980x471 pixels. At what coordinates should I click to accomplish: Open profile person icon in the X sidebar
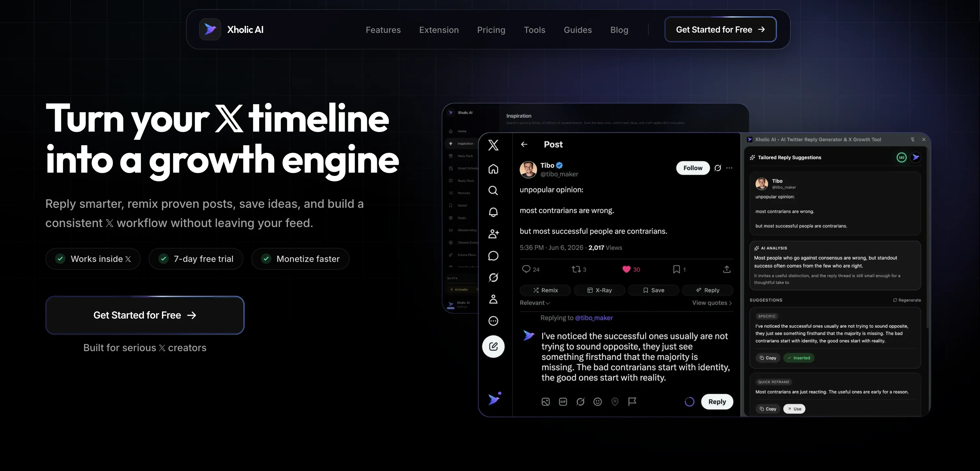[493, 299]
